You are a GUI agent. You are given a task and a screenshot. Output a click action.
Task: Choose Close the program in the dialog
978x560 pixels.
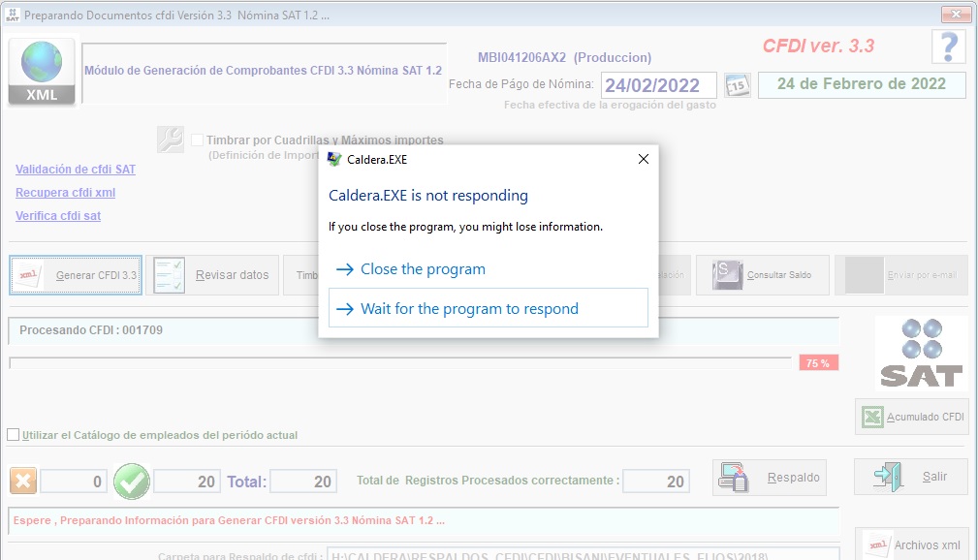(423, 268)
